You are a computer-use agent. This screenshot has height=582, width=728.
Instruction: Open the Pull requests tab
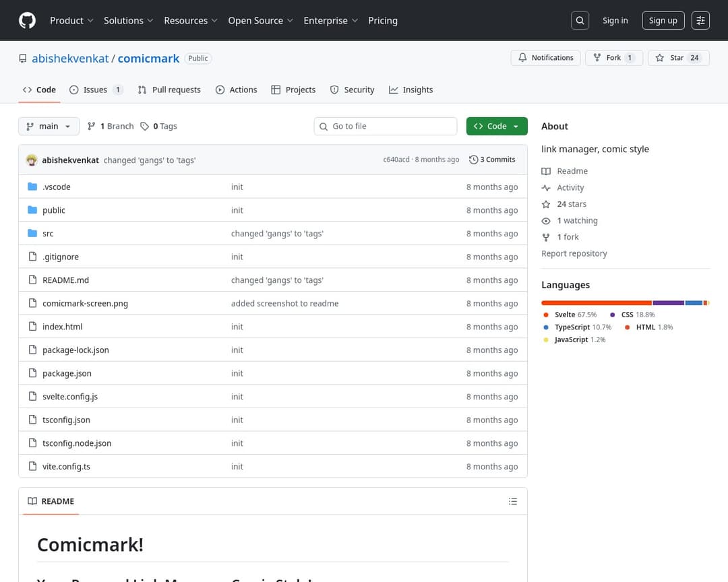(169, 90)
